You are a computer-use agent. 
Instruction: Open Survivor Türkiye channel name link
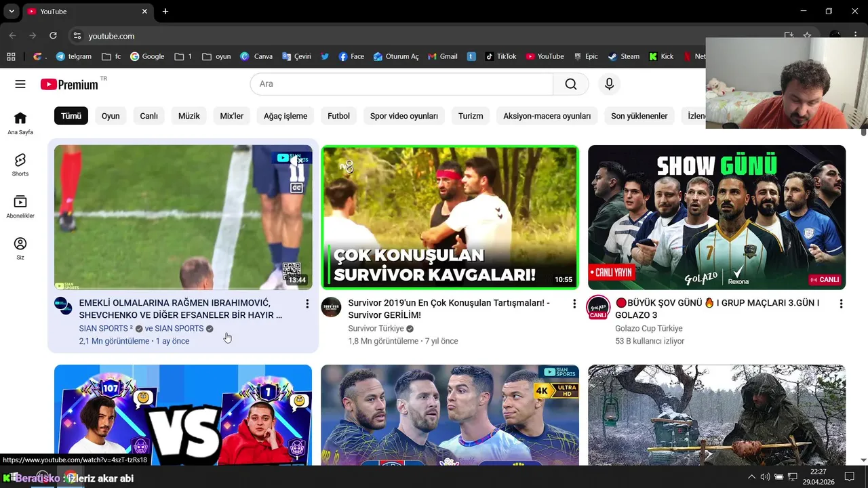pos(376,329)
